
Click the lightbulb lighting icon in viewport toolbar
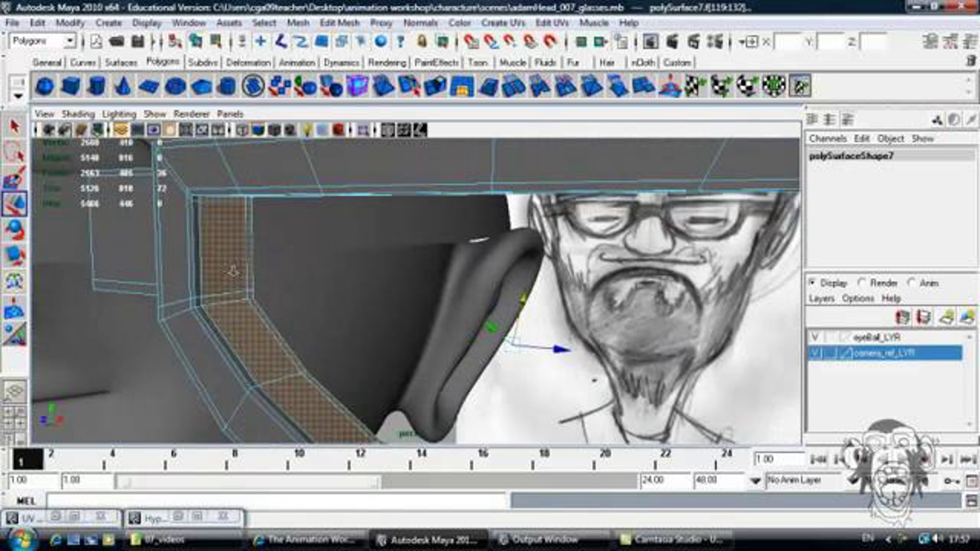[x=307, y=130]
